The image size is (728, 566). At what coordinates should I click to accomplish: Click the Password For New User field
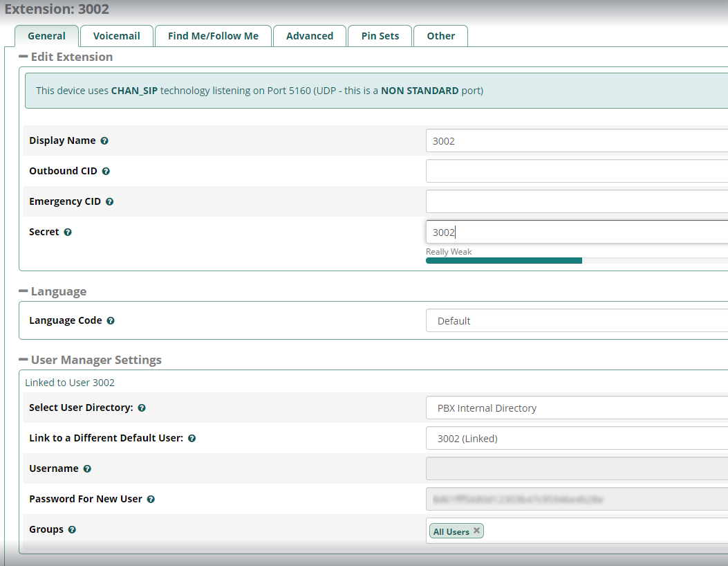pos(577,499)
